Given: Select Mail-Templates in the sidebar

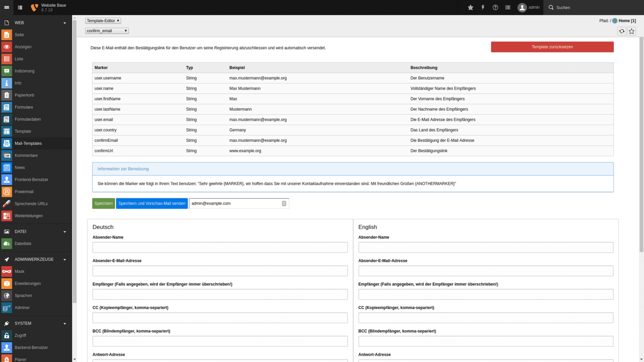Looking at the screenshot, I should 29,143.
